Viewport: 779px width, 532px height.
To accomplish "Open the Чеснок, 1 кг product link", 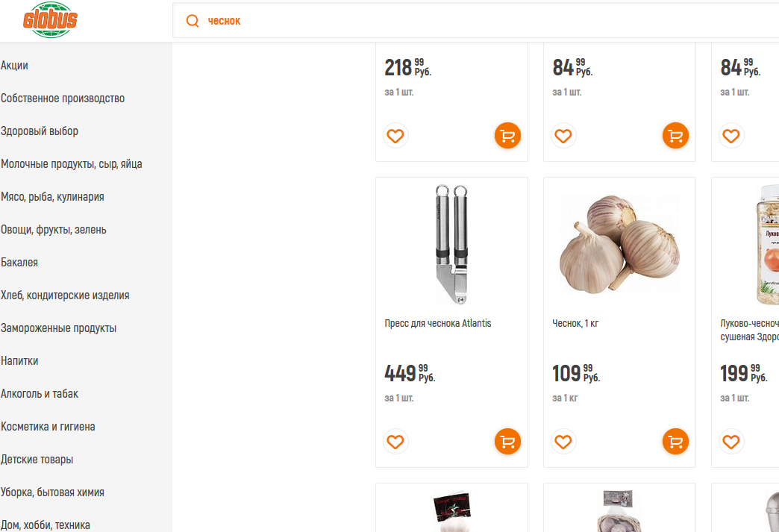I will point(575,323).
